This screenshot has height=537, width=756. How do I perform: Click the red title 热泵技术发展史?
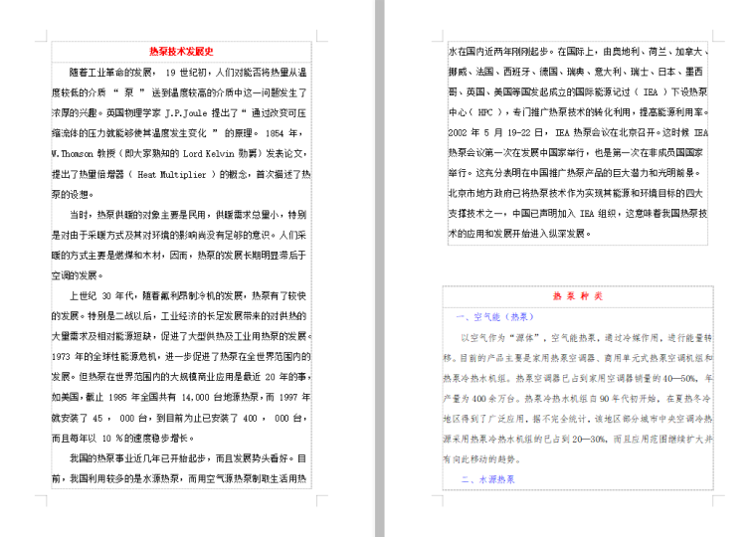(x=181, y=51)
